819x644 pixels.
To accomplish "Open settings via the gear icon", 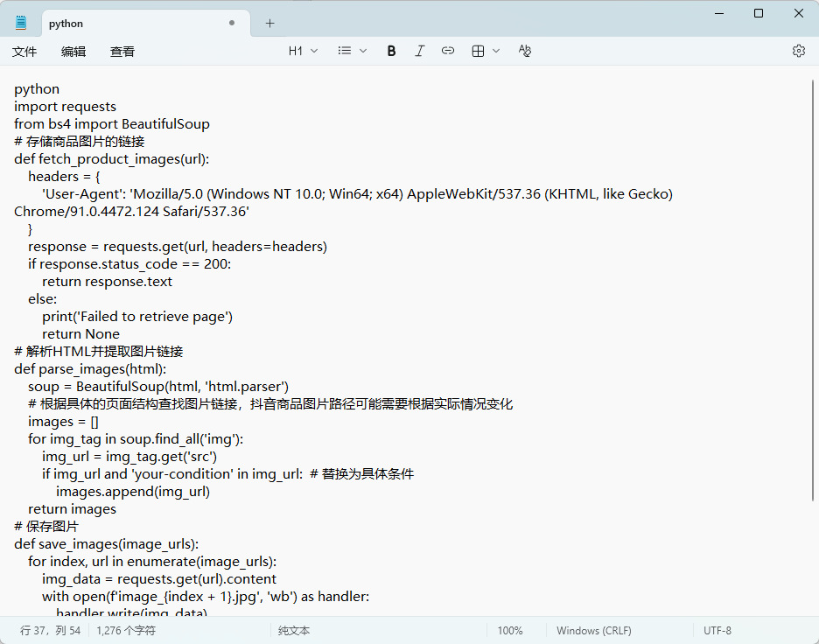I will pyautogui.click(x=799, y=51).
